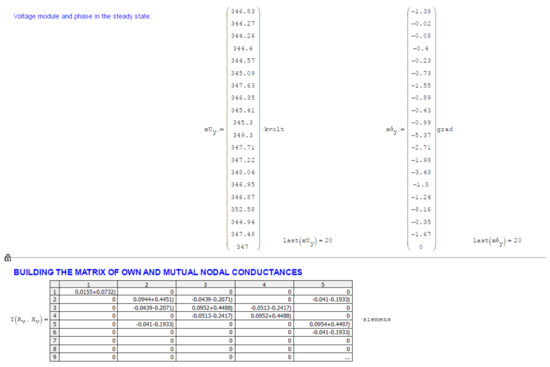
Task: Select the 'Voltage module and phase in the steady state' text
Action: coord(82,16)
